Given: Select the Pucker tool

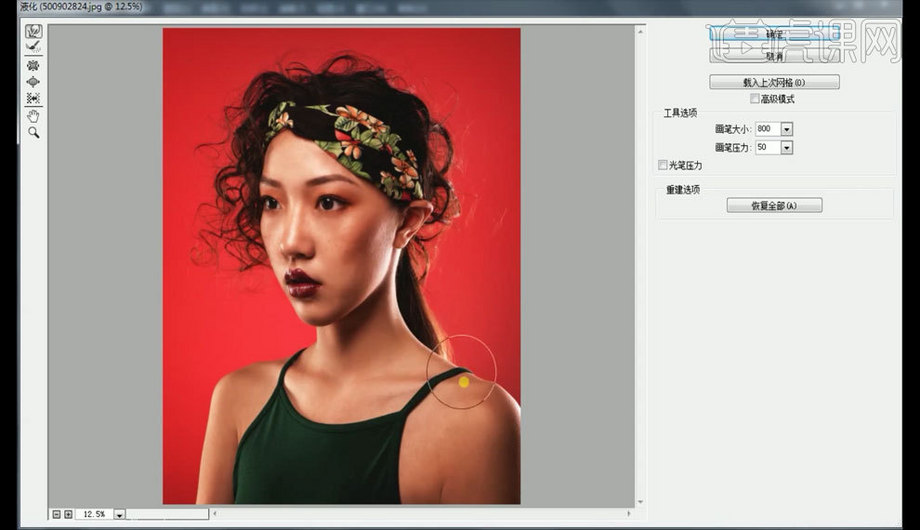Looking at the screenshot, I should point(33,65).
